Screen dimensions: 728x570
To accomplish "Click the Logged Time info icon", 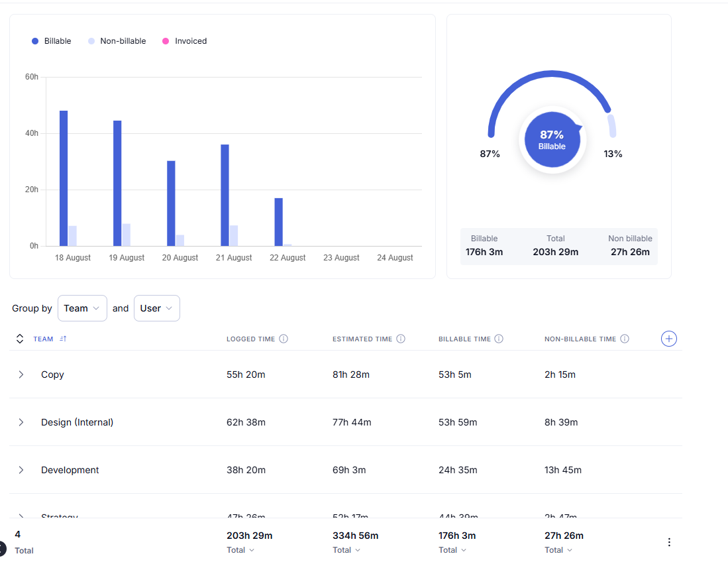I will (284, 339).
